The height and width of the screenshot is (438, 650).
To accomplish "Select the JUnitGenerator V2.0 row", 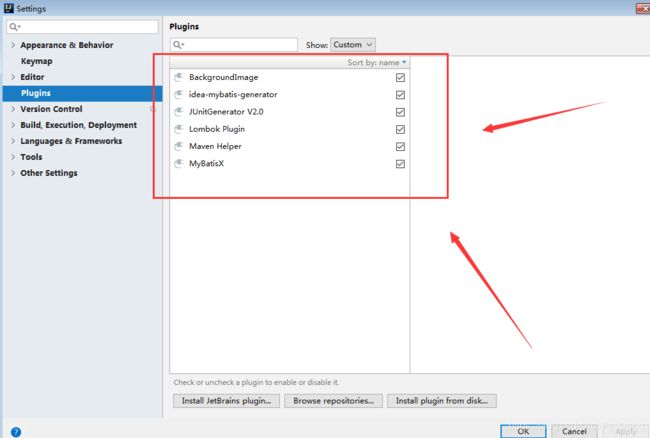I will tap(289, 112).
